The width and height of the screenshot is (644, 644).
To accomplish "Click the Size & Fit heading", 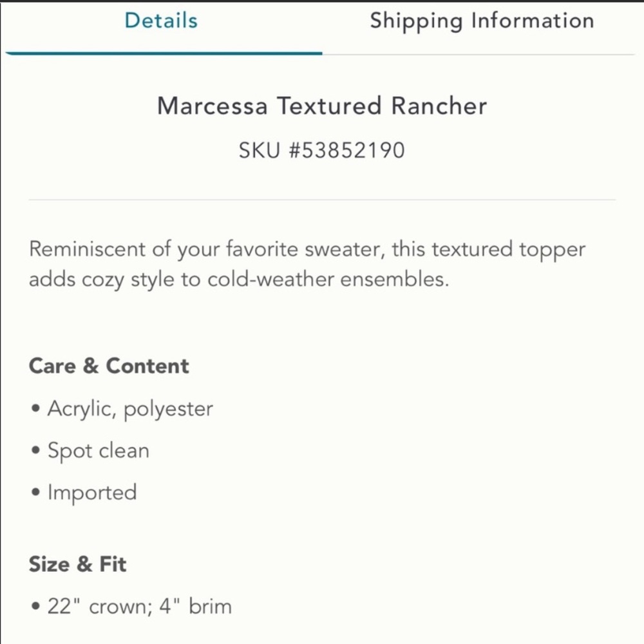I will [x=77, y=564].
